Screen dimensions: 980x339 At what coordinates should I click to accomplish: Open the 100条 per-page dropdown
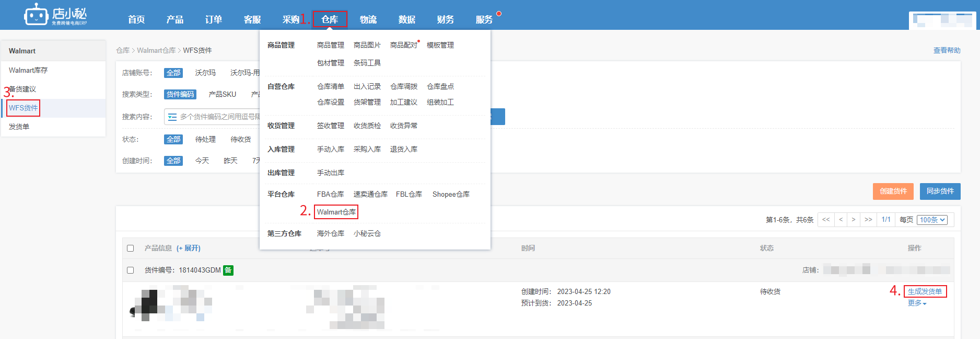(x=932, y=220)
